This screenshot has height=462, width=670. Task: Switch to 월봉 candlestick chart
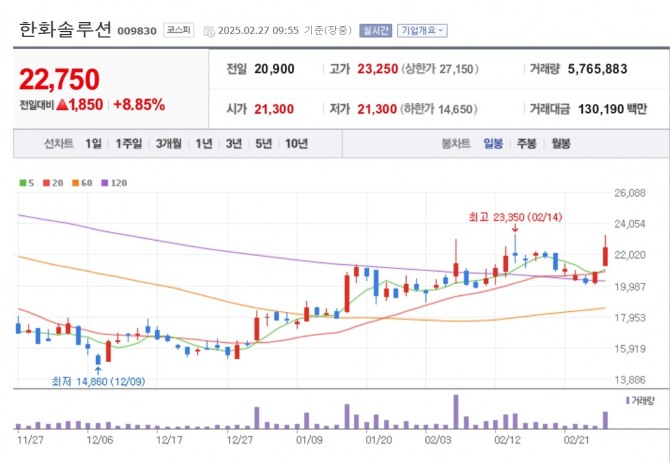coord(561,144)
